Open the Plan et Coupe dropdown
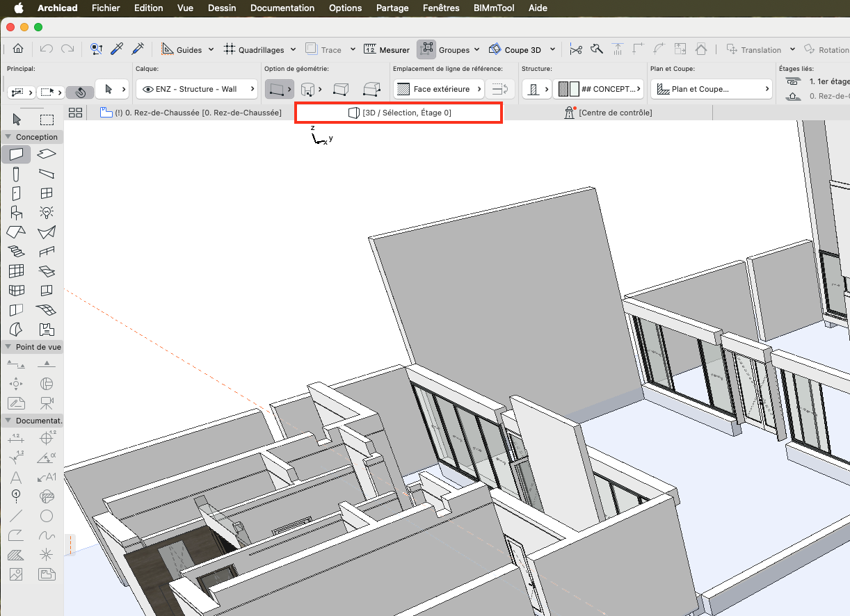850x616 pixels. coord(712,89)
